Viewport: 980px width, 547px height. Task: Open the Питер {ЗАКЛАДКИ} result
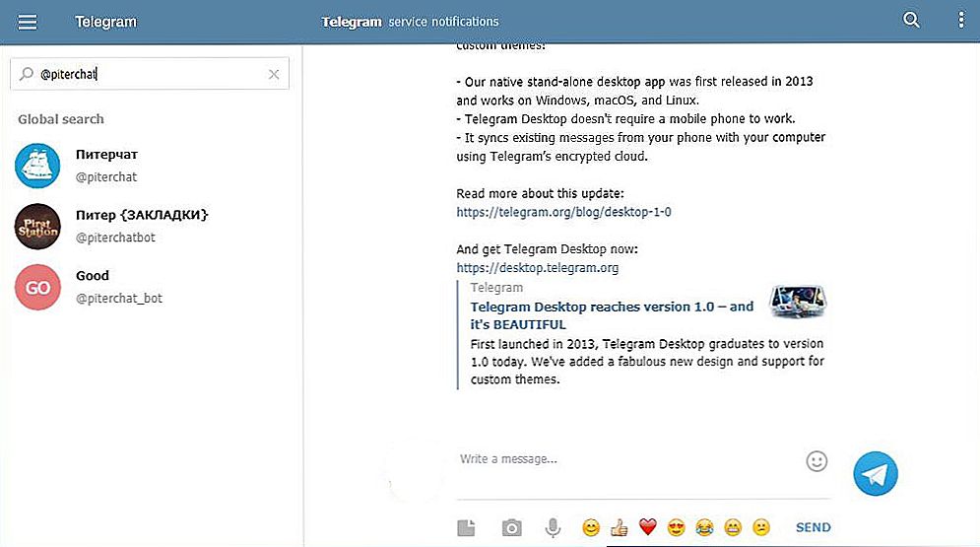pyautogui.click(x=153, y=227)
